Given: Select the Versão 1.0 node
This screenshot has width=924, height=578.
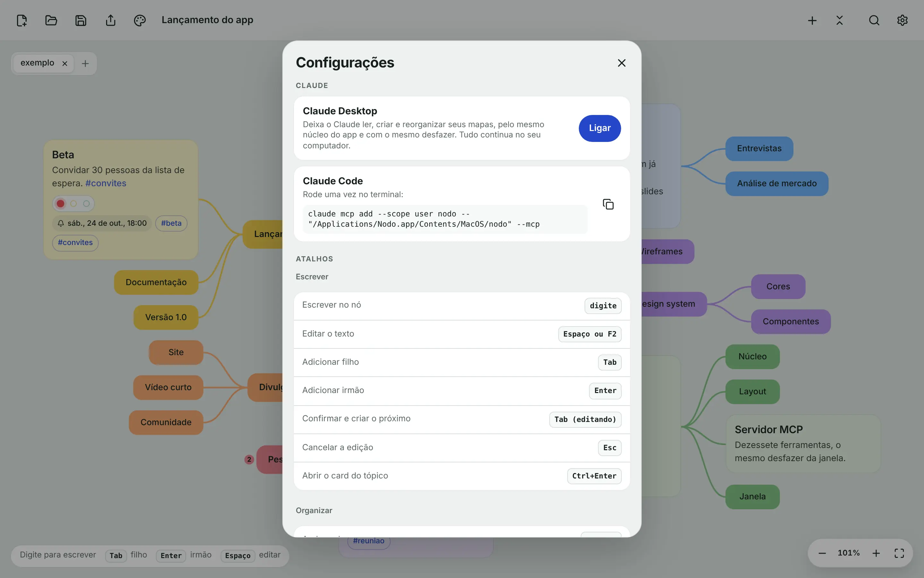Looking at the screenshot, I should coord(166,317).
